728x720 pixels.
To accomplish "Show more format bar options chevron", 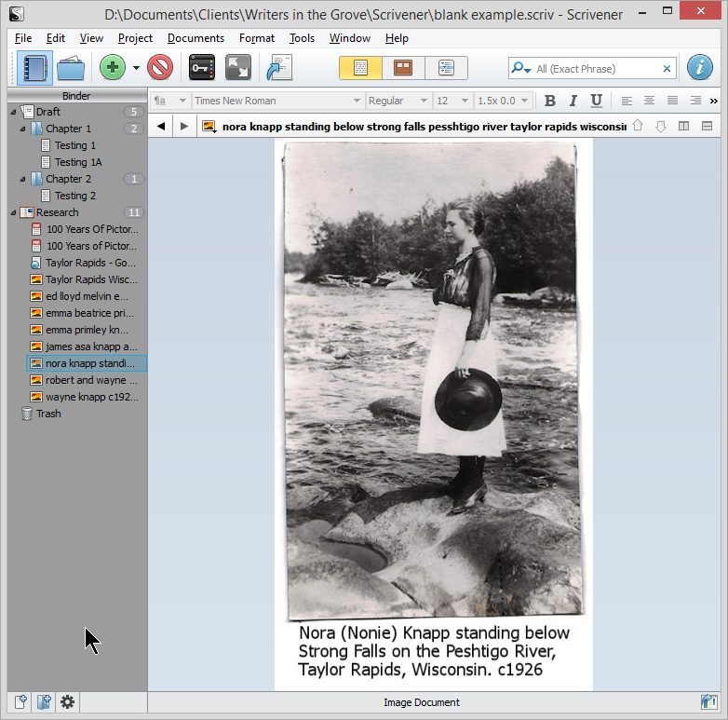I will [x=714, y=101].
